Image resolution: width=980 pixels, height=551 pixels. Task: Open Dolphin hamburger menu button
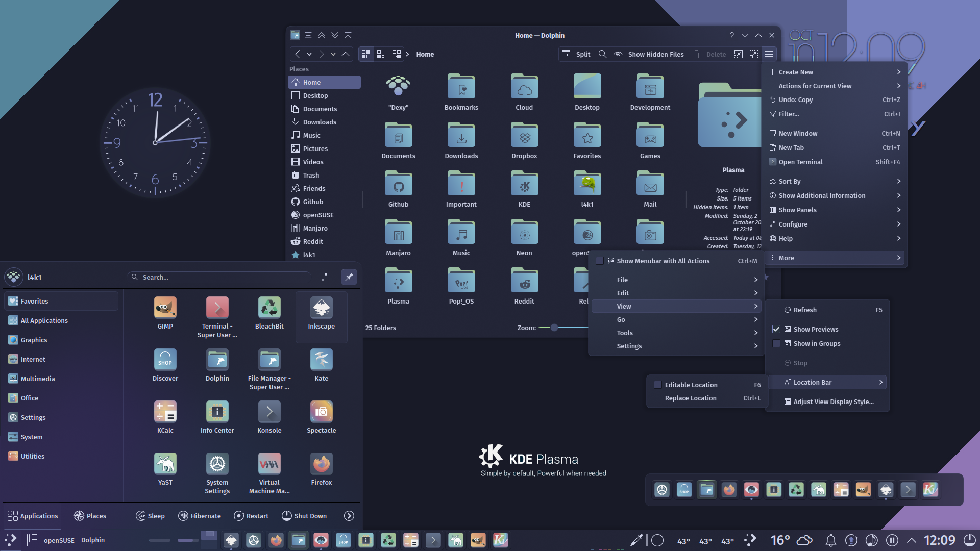(x=769, y=54)
